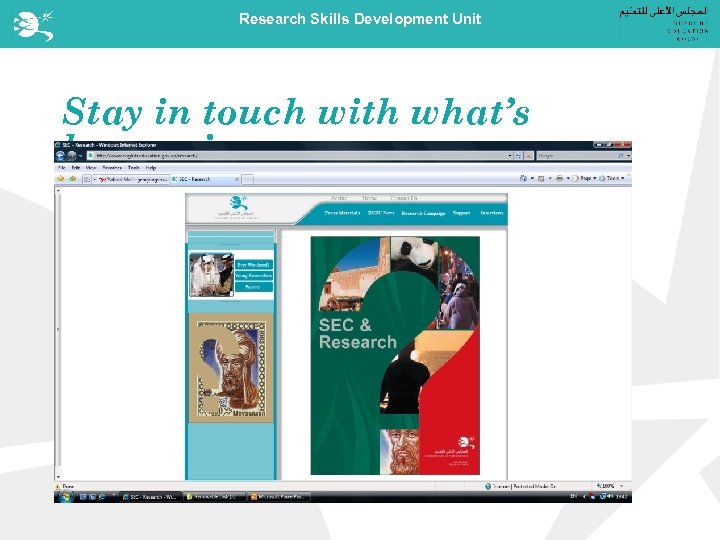Open the Home button dropdown arrow
This screenshot has height=540, width=720.
532,178
